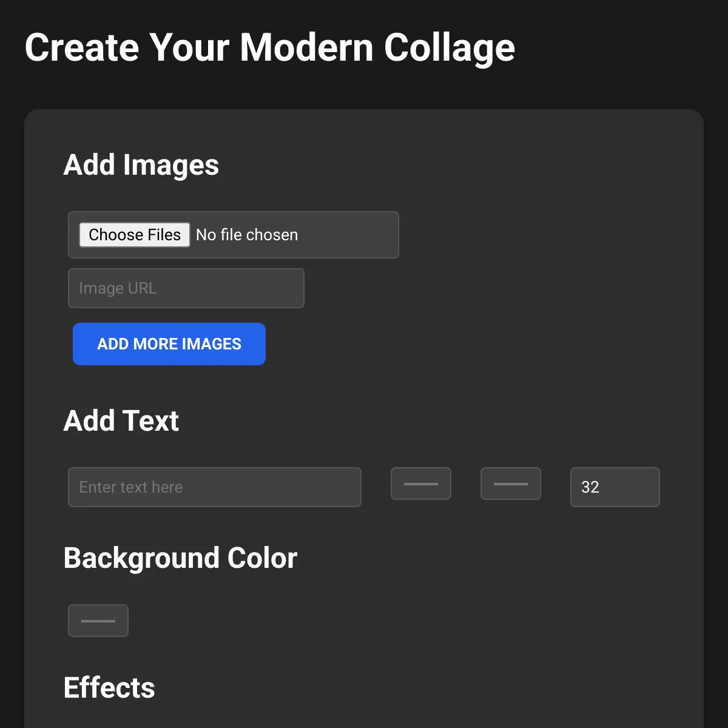
Task: Click the number input in the Add Text row
Action: pyautogui.click(x=615, y=487)
